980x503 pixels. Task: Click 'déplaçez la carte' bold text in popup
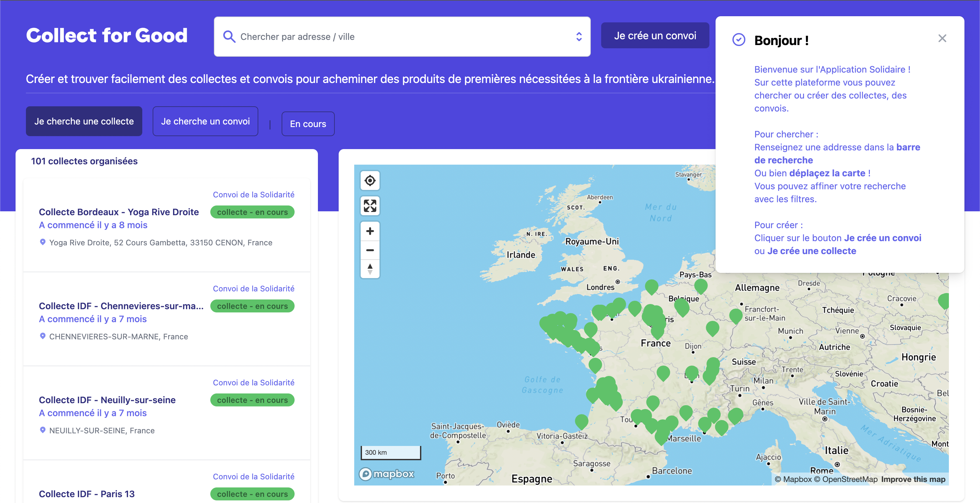(x=827, y=173)
